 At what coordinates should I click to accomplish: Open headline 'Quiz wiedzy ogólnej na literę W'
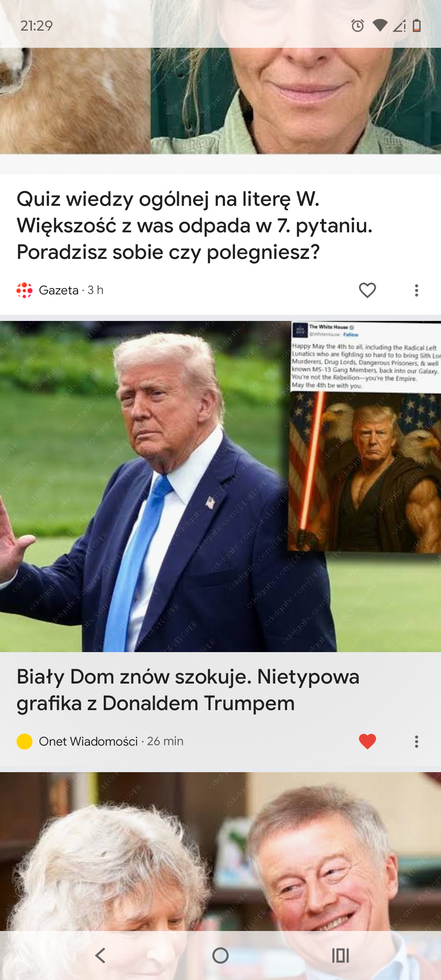tap(194, 225)
